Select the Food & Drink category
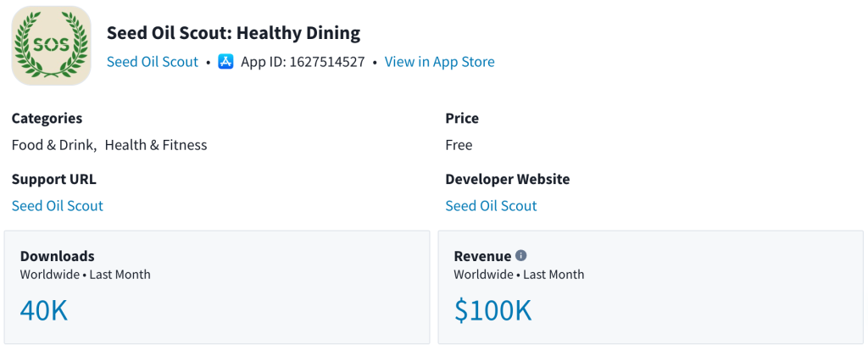This screenshot has width=868, height=351. [x=53, y=145]
